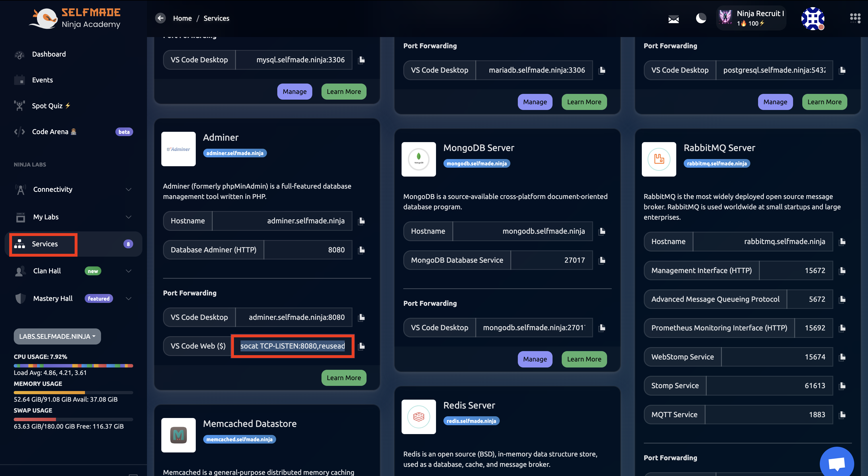Image resolution: width=868 pixels, height=476 pixels.
Task: Copy Management Interface port 15672
Action: point(842,270)
